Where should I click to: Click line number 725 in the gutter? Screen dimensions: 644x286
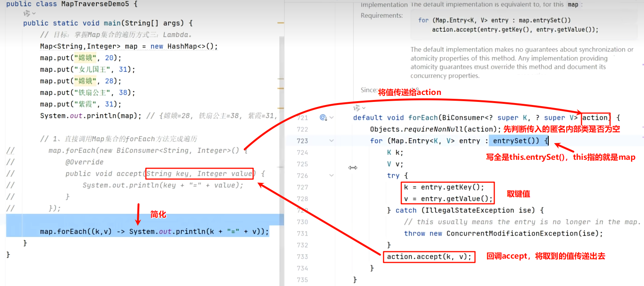coord(303,164)
